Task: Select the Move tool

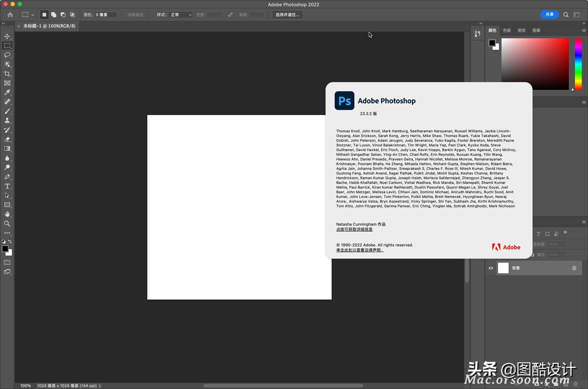Action: [7, 36]
